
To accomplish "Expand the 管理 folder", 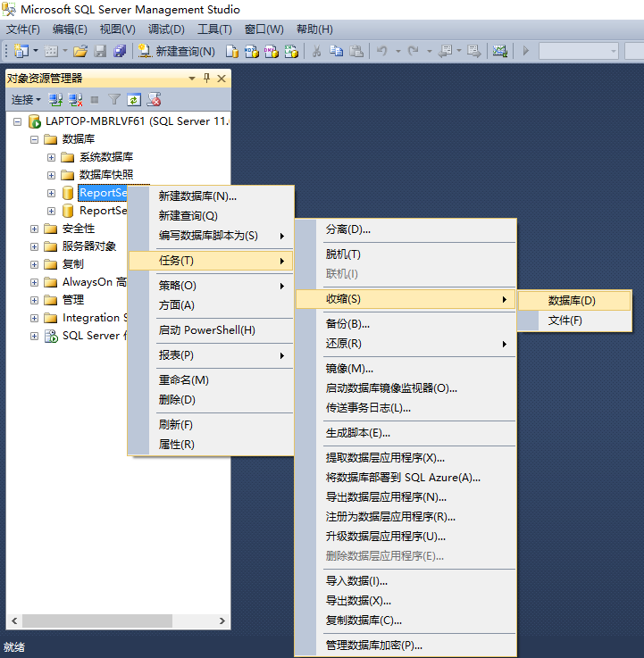I will coord(35,301).
